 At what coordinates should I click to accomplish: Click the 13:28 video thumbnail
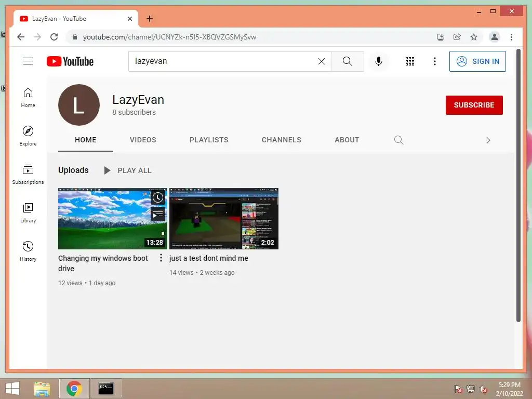pos(113,219)
